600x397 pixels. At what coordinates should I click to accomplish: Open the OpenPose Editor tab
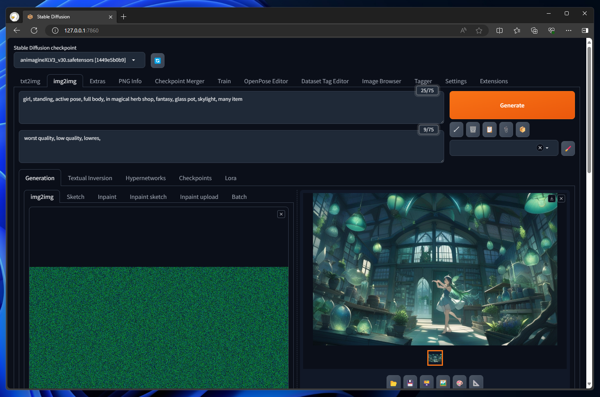coord(266,81)
